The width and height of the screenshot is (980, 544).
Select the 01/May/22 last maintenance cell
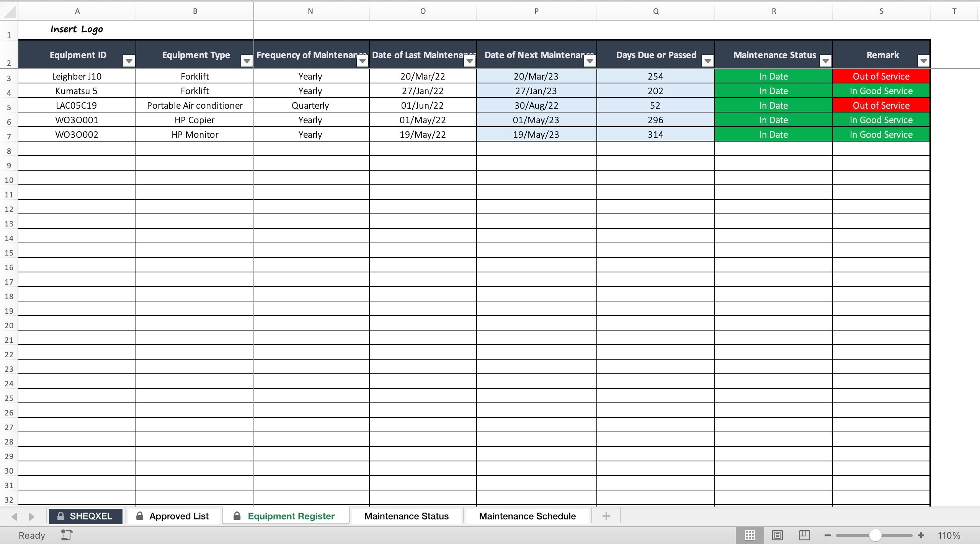point(423,120)
